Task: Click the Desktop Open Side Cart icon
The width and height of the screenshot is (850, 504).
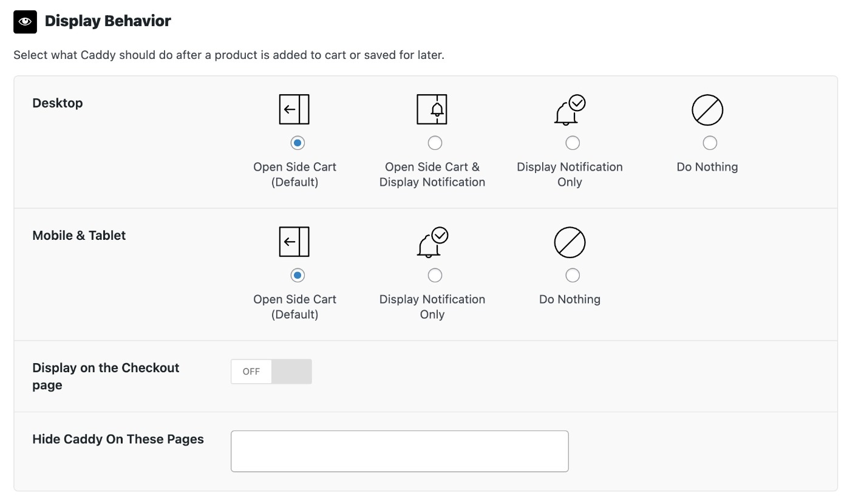Action: pos(294,109)
